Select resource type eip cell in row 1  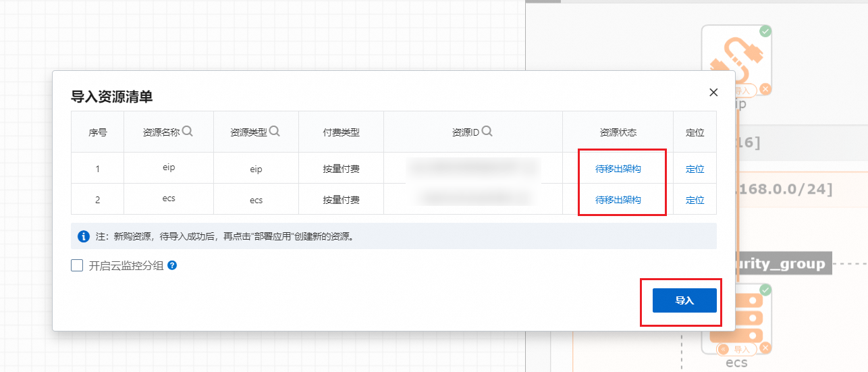(x=256, y=169)
